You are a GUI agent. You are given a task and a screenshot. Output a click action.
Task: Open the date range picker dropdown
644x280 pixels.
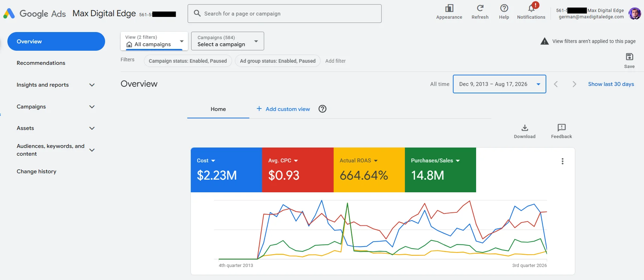tap(499, 84)
